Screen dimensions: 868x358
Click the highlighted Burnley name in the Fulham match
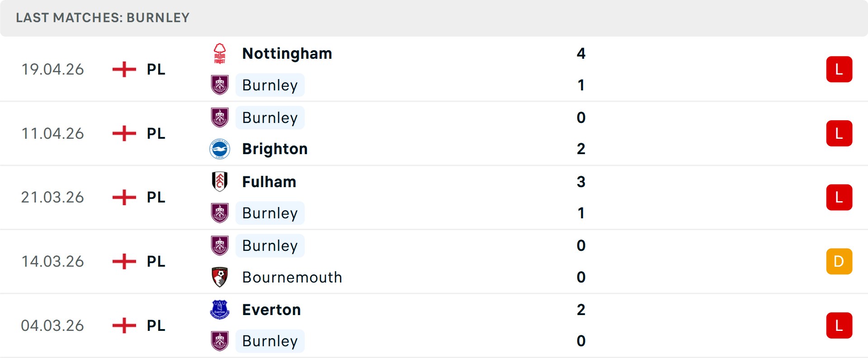pos(270,212)
